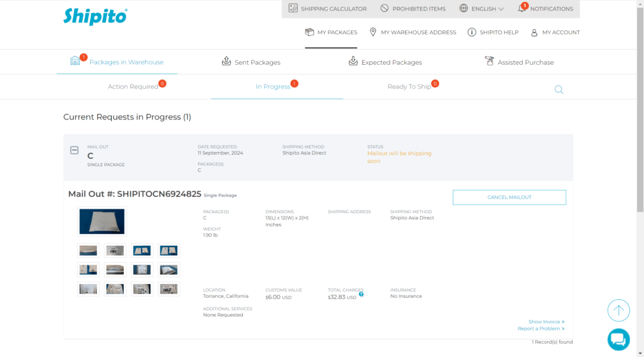Click the Sent Packages upload icon
The height and width of the screenshot is (357, 644).
click(x=226, y=61)
